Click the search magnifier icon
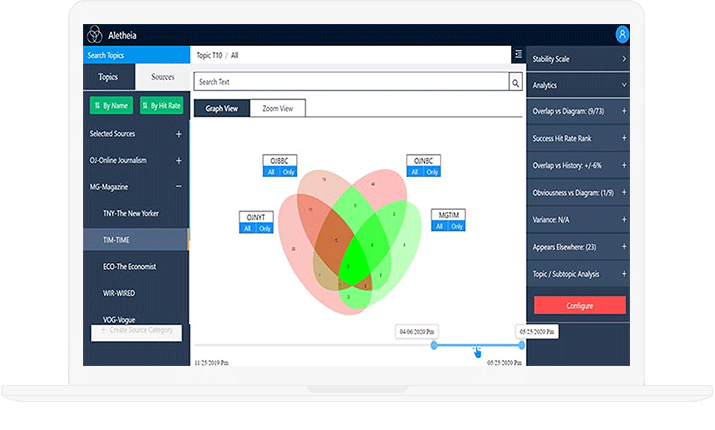715x430 pixels. coord(516,82)
